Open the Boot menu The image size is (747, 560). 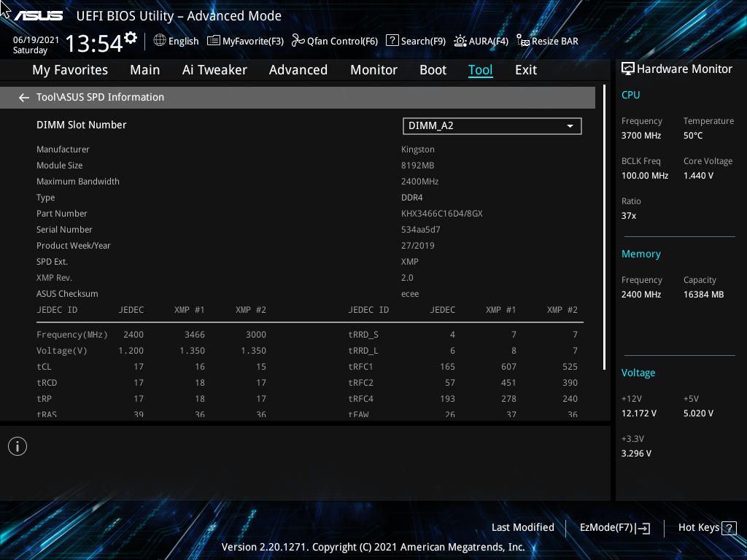click(x=433, y=69)
